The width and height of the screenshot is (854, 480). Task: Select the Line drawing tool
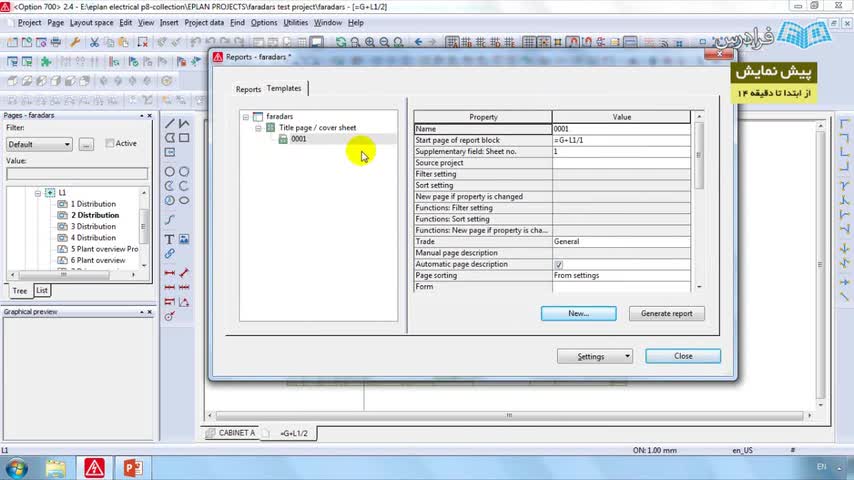170,124
